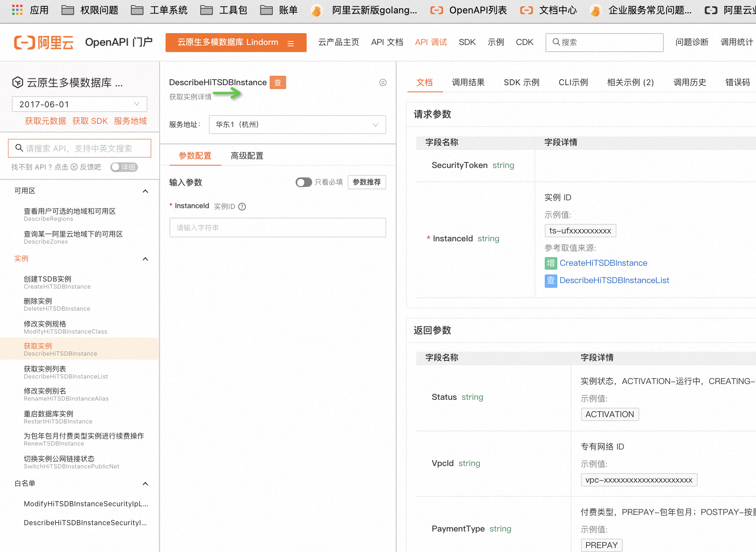
Task: Select DescribeRegions API in sidebar
Action: pyautogui.click(x=70, y=214)
